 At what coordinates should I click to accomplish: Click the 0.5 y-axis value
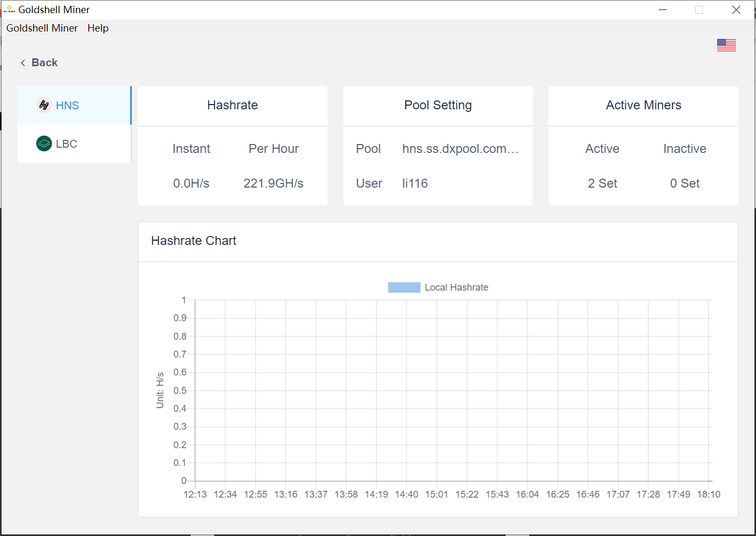180,390
